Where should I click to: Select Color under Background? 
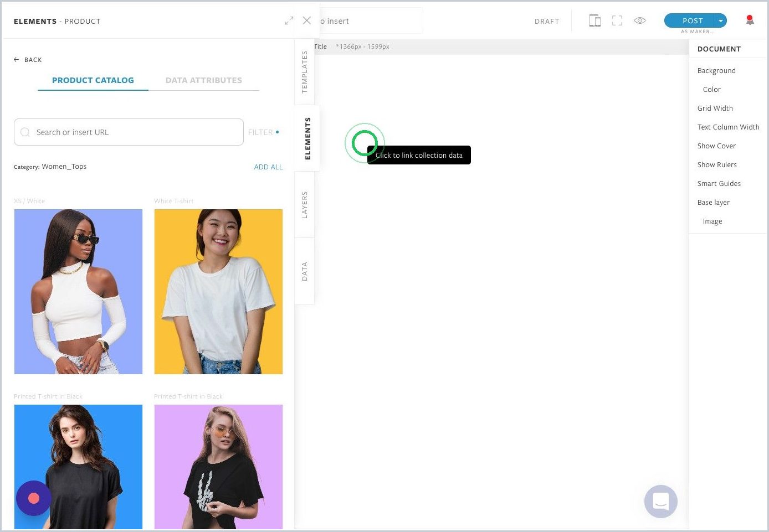[711, 90]
